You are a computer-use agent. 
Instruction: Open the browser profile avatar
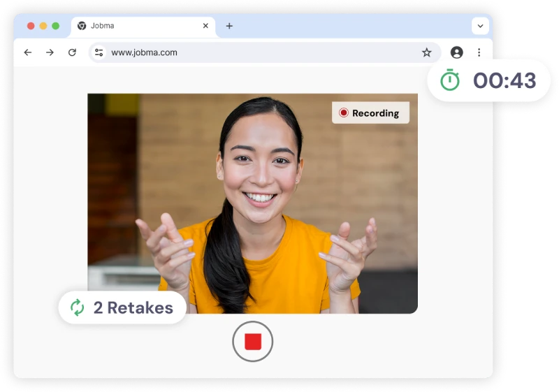tap(457, 52)
